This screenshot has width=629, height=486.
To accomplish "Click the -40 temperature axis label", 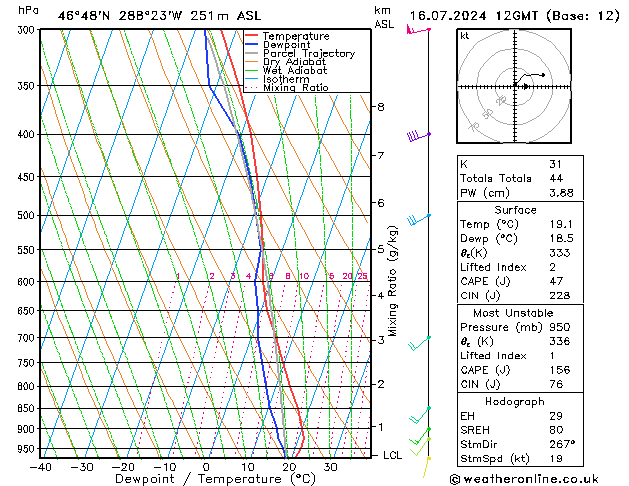I will pos(41,467).
